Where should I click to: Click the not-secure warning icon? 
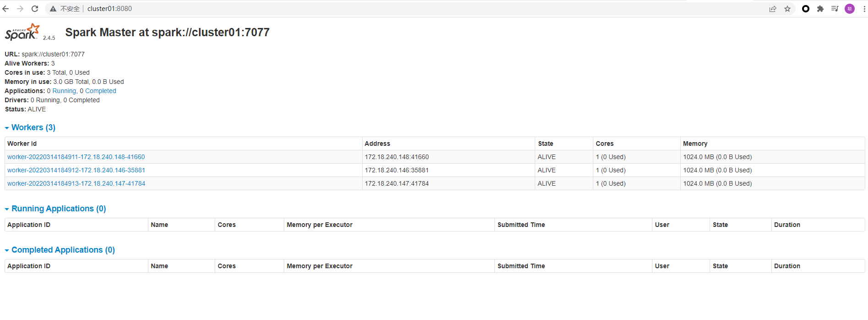tap(53, 9)
